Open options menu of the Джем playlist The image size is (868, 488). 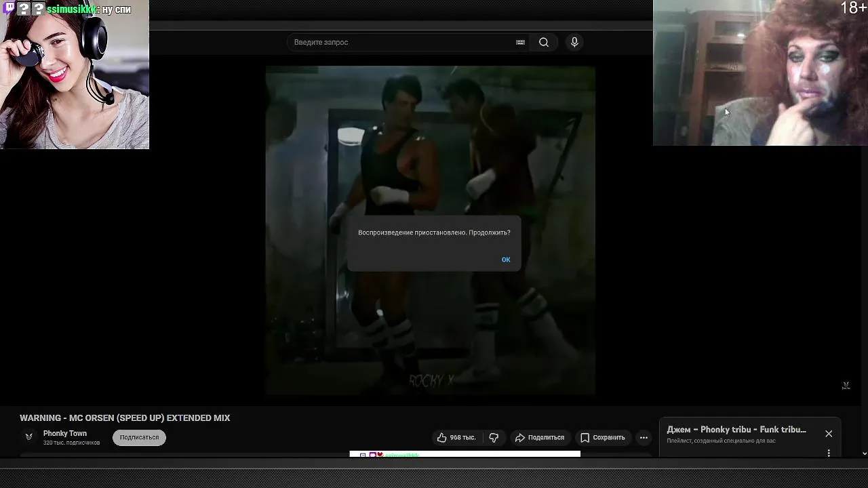click(x=829, y=453)
